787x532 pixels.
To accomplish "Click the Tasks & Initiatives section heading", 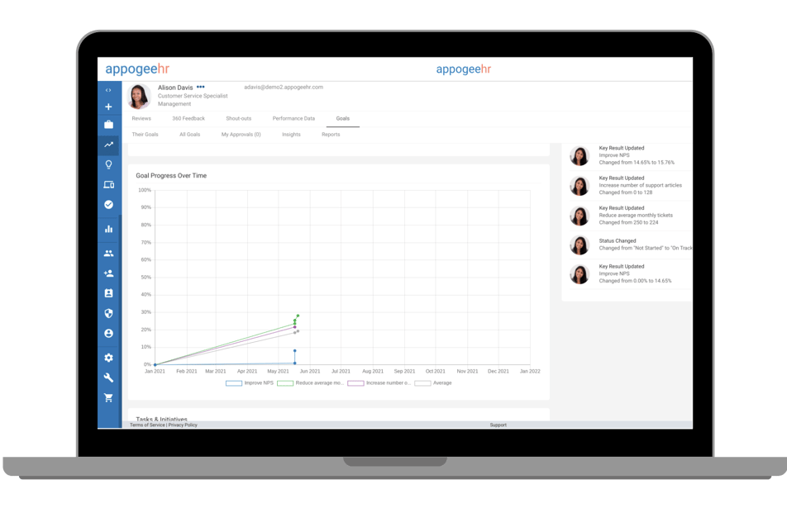I will 162,419.
